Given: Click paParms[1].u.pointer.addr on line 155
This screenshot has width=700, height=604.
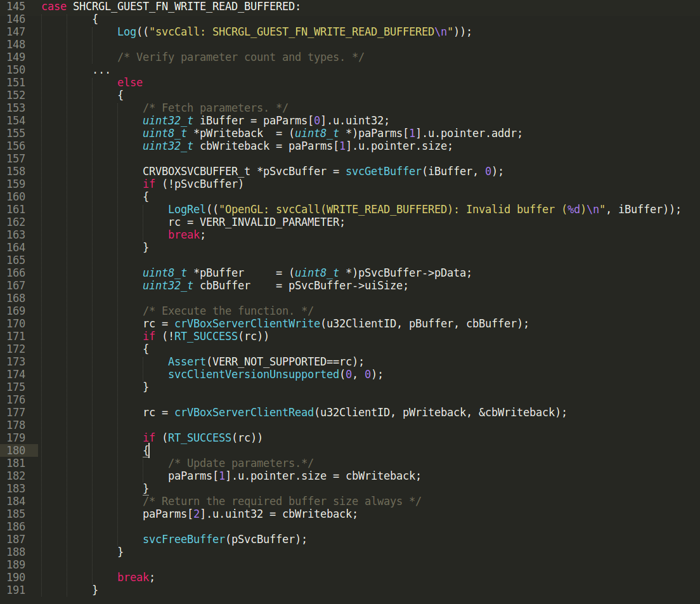Looking at the screenshot, I should click(x=437, y=133).
